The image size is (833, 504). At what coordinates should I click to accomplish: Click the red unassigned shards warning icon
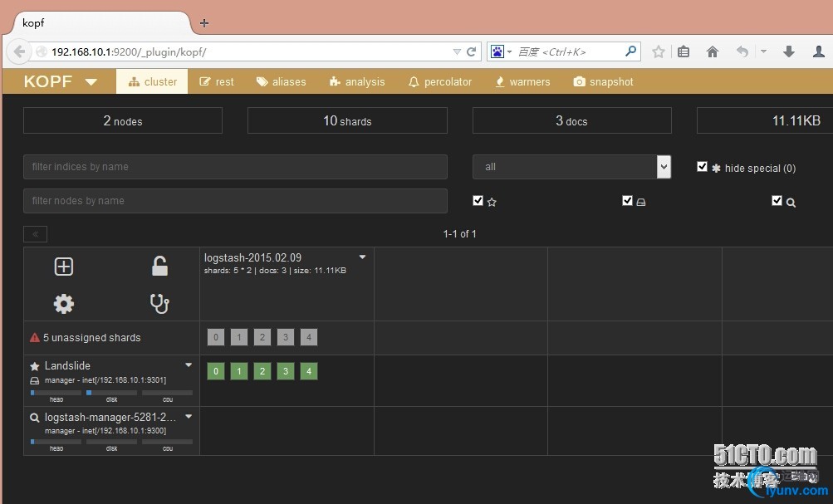[x=35, y=338]
